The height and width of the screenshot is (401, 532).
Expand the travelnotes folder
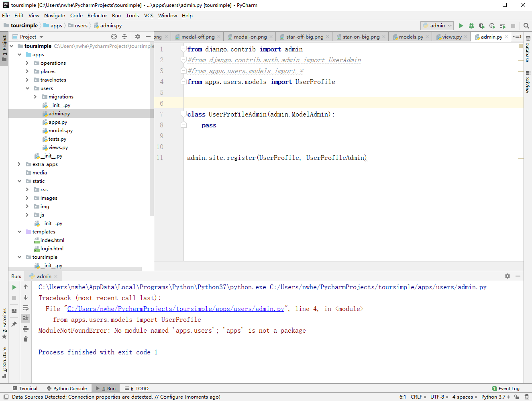tap(27, 80)
